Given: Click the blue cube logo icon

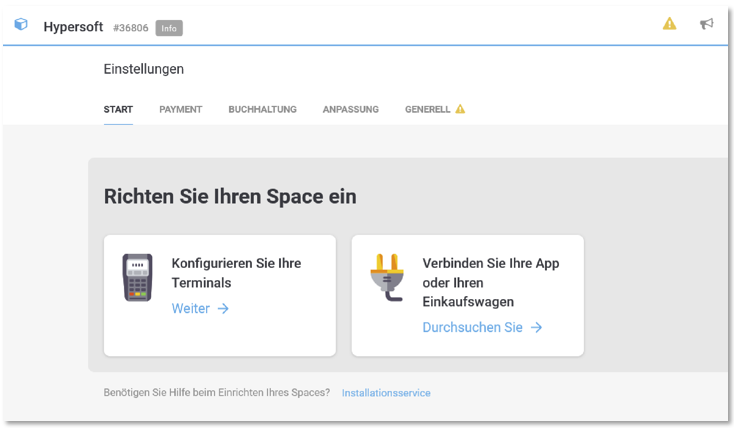Looking at the screenshot, I should tap(21, 25).
